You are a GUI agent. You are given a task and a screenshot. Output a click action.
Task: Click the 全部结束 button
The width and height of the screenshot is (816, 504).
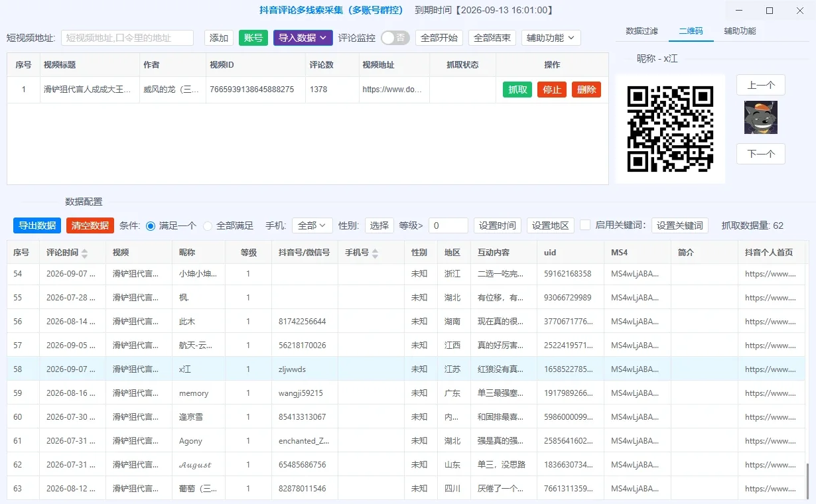coord(492,38)
